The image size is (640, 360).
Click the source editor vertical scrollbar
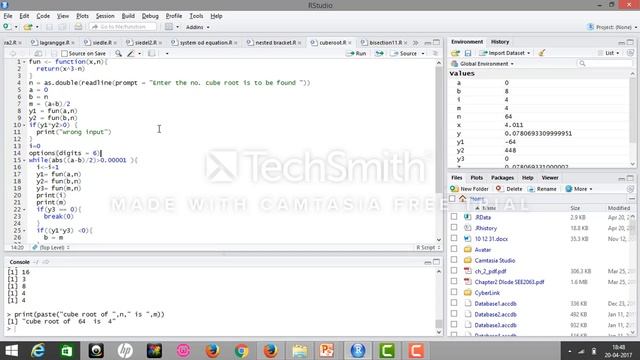click(439, 151)
